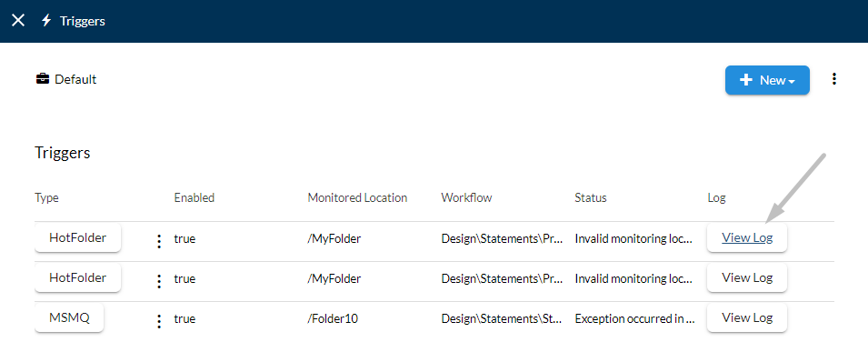Click the Default workspace label
The width and height of the screenshot is (868, 362).
point(75,79)
